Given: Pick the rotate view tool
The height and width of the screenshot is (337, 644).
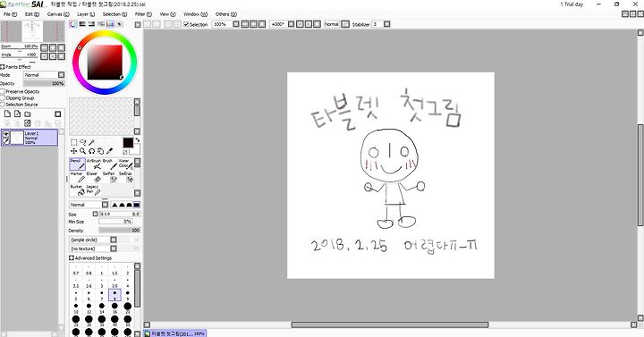Looking at the screenshot, I should pyautogui.click(x=91, y=151).
